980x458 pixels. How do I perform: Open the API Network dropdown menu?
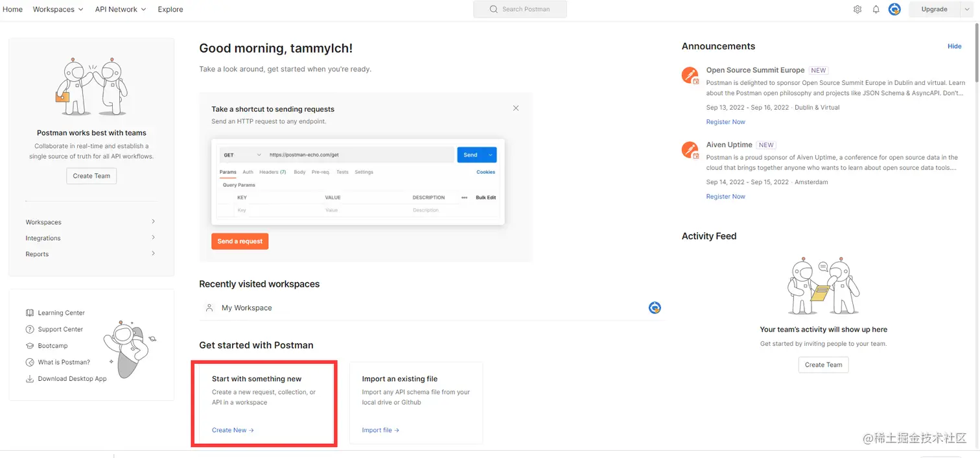[121, 9]
